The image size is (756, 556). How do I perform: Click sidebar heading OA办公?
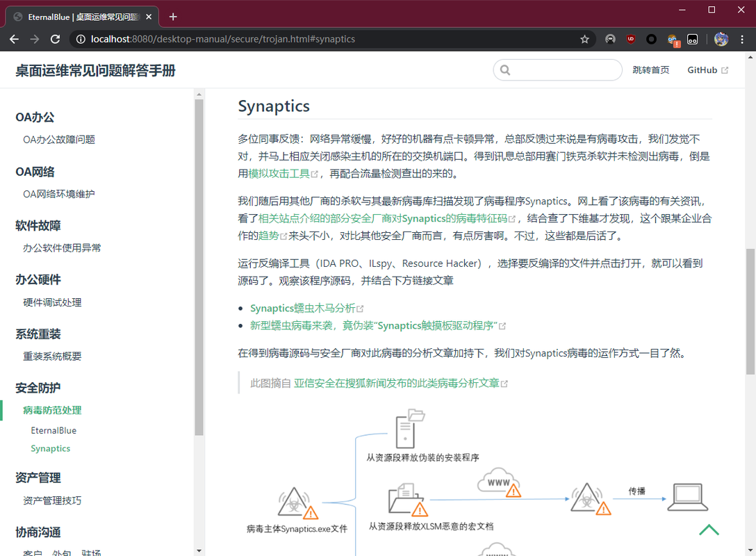[35, 117]
